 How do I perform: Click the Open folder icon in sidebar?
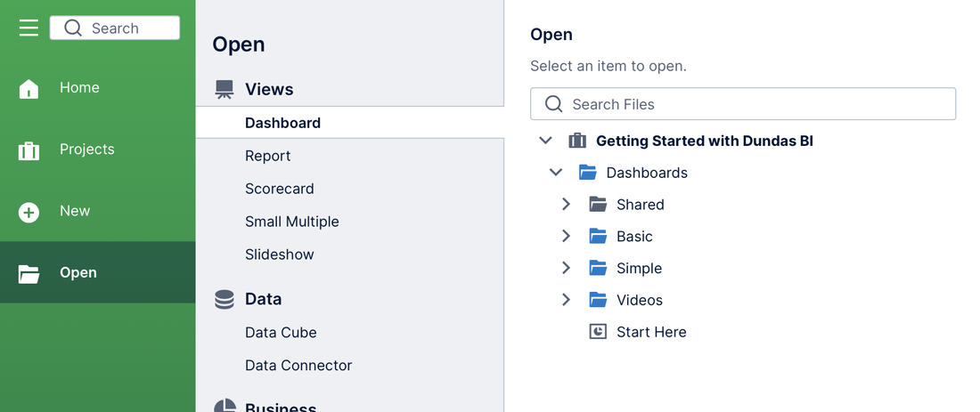pyautogui.click(x=29, y=273)
